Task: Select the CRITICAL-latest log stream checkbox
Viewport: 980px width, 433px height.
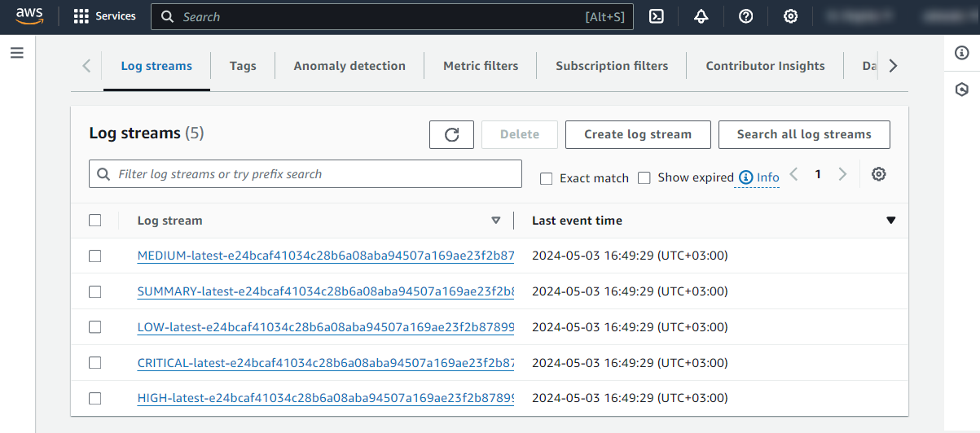Action: (x=95, y=363)
